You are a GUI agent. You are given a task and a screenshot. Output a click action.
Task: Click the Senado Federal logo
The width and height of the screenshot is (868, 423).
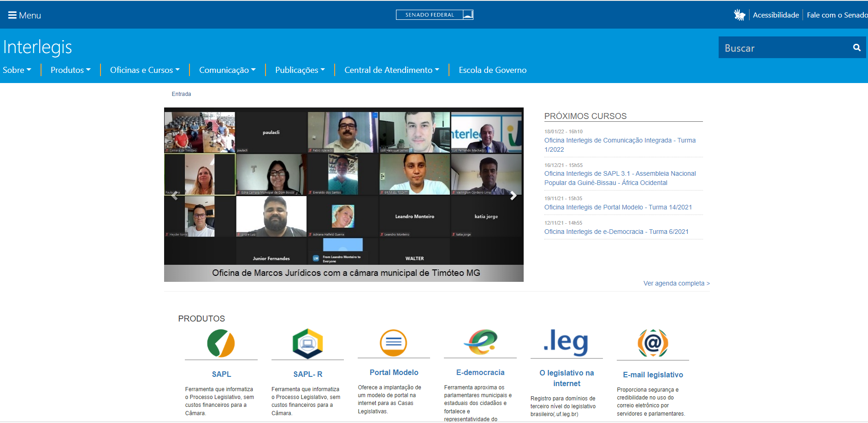point(434,15)
